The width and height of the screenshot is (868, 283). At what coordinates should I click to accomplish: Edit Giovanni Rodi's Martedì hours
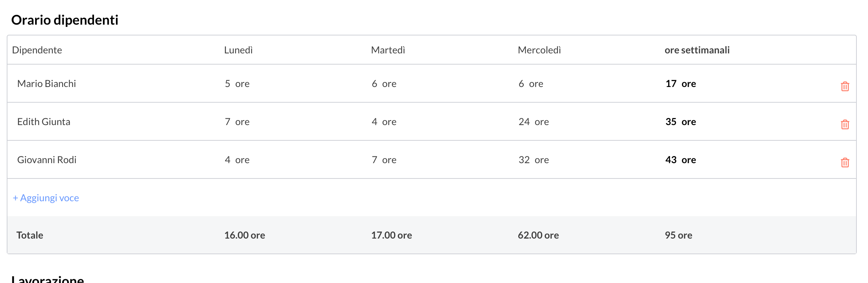tap(375, 160)
